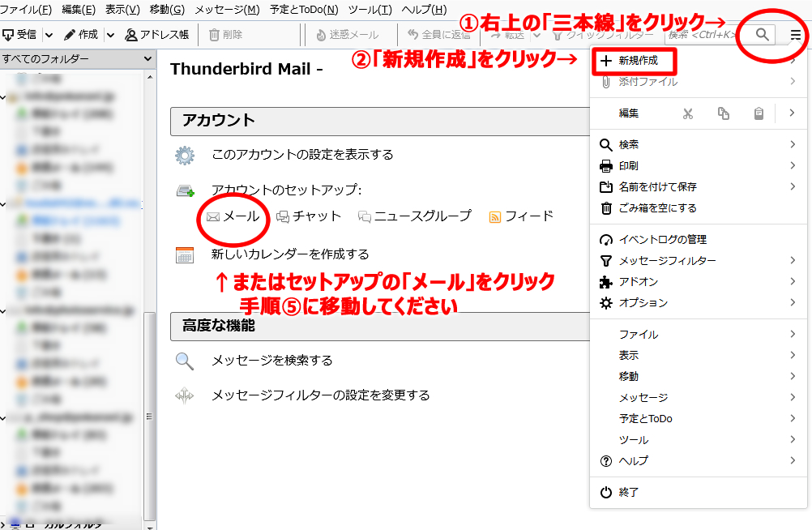Viewport: 812px width, 530px height.
Task: Expand the dropdown arrow next to 作成
Action: coord(110,35)
